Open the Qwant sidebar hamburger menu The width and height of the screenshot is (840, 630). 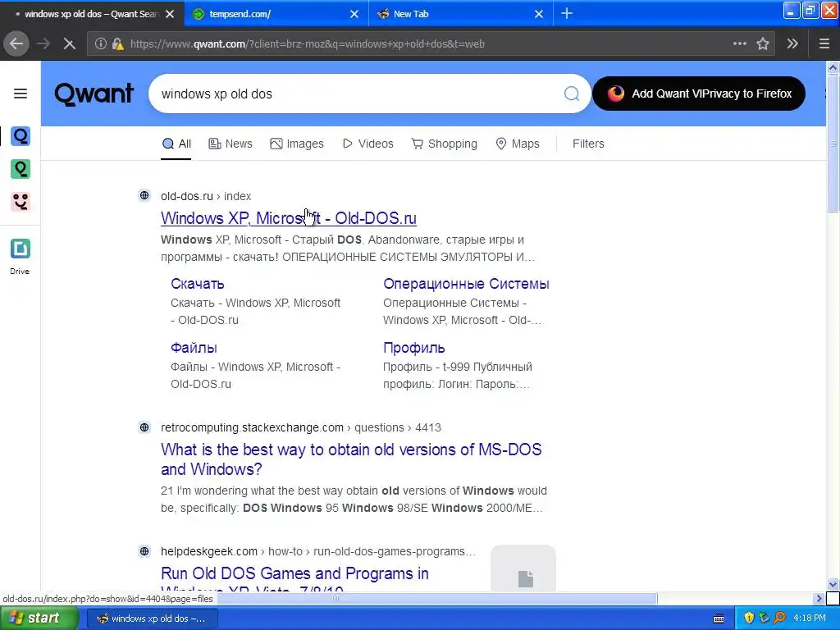pos(21,94)
